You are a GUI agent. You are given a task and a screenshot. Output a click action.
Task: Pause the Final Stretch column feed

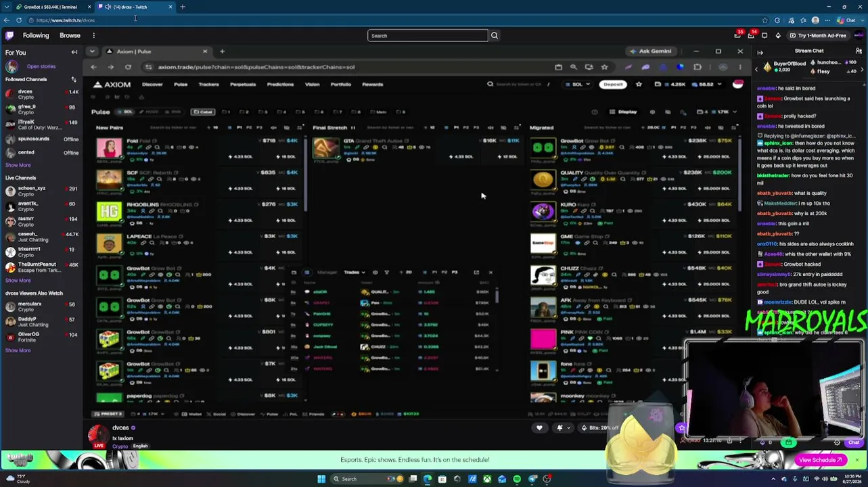coord(352,127)
